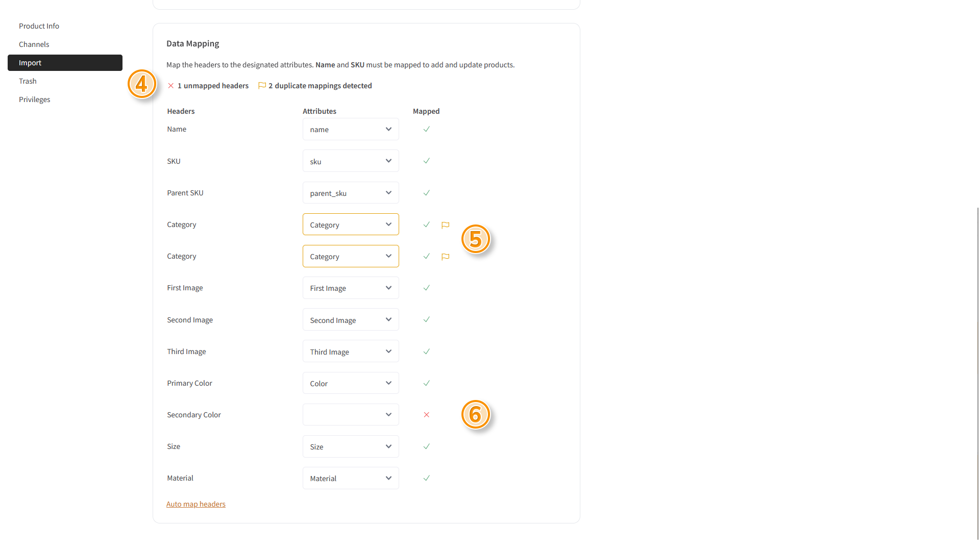Click the mapped check mark for SKU row

[x=426, y=161]
